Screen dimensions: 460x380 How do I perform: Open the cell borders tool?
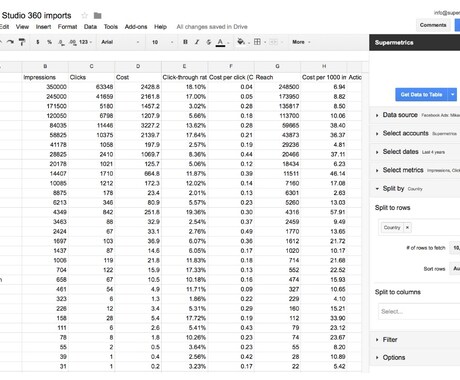coord(257,42)
